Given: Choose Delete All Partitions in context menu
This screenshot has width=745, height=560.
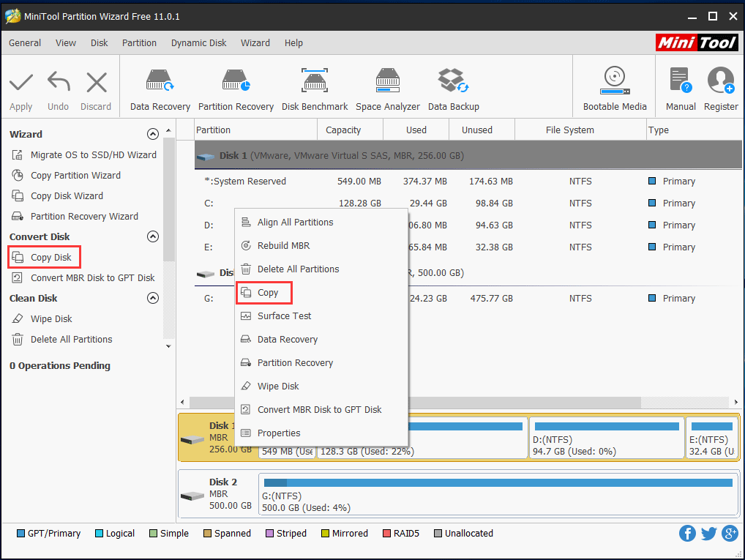Looking at the screenshot, I should [322, 269].
